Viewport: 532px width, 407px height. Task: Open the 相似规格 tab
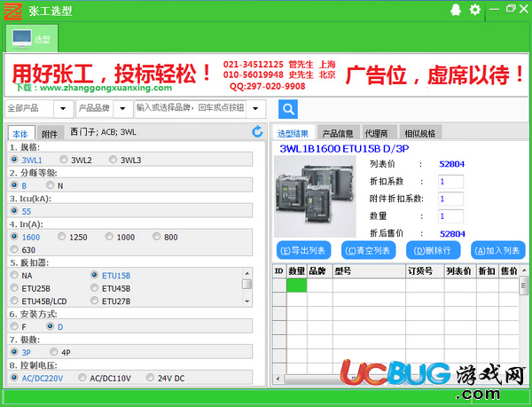[x=419, y=133]
